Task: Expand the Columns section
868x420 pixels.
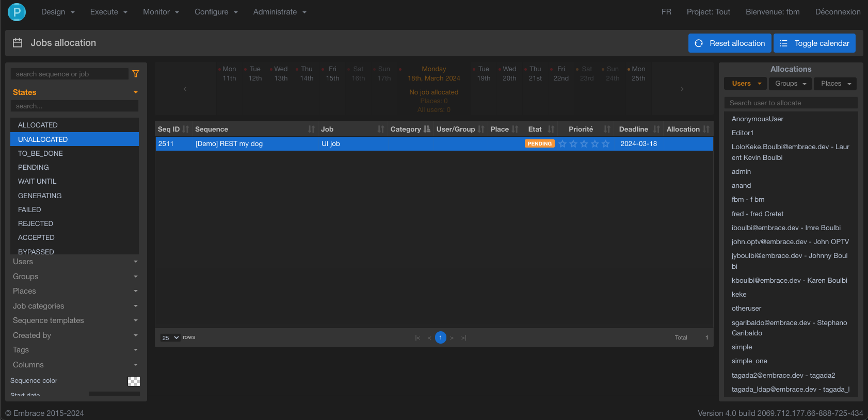Action: click(x=75, y=365)
